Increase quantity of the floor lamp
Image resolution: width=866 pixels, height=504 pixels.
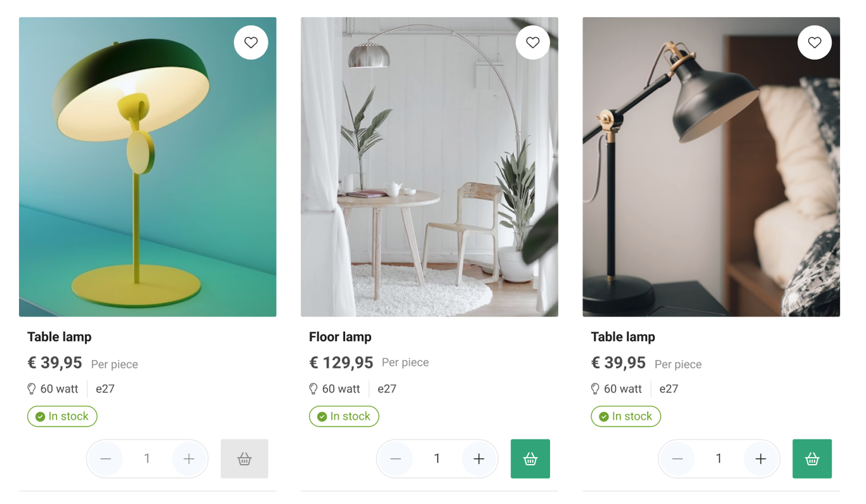click(x=479, y=458)
